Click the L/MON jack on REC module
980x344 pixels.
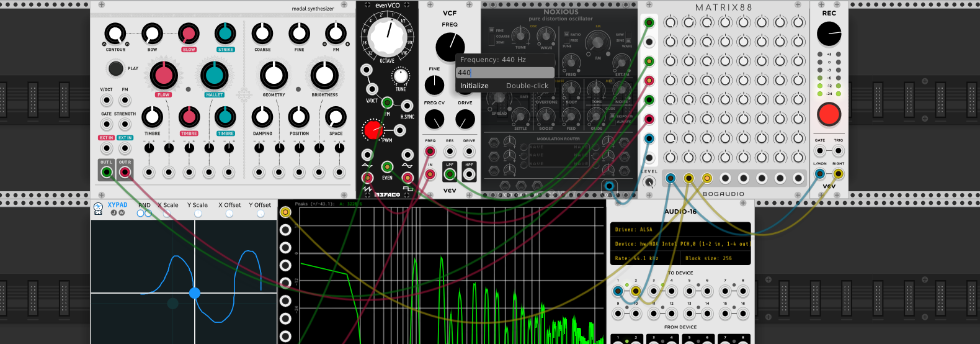point(820,174)
